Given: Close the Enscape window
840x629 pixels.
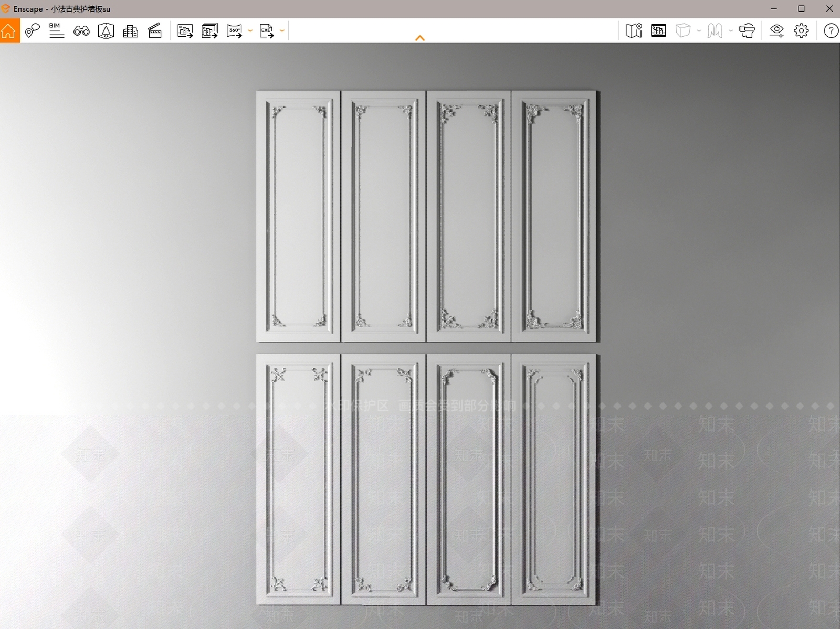Looking at the screenshot, I should (x=829, y=8).
